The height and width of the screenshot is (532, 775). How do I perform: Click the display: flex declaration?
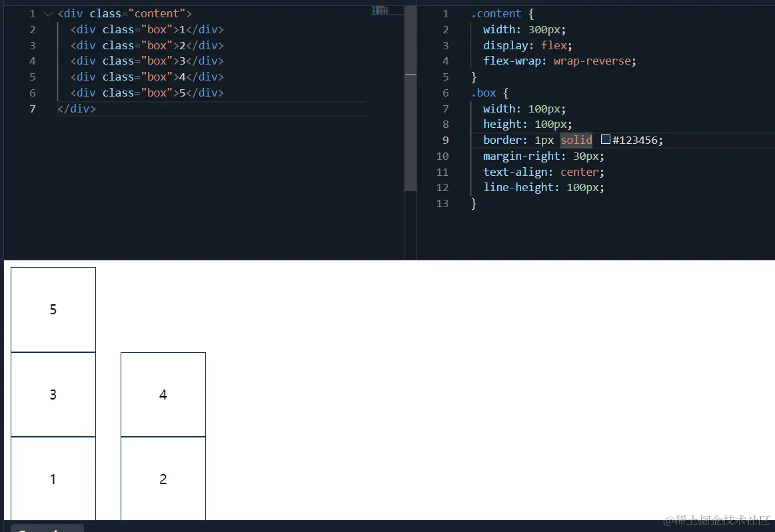coord(527,45)
